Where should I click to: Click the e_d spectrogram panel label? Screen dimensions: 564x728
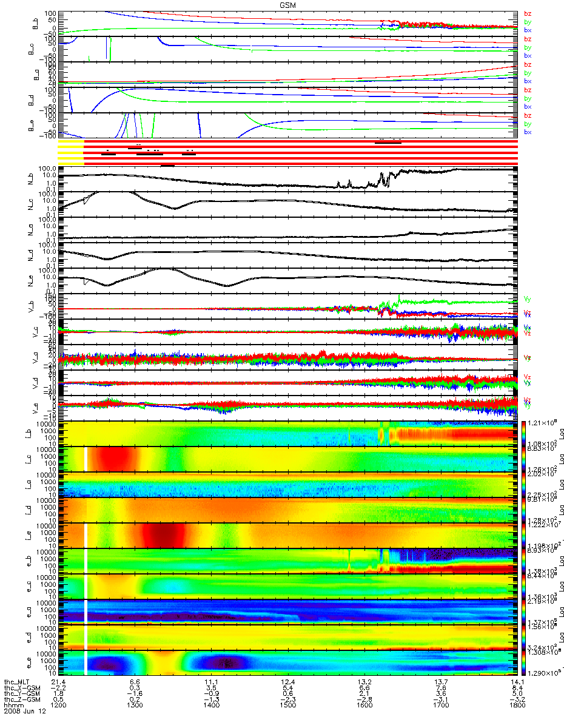pos(29,636)
